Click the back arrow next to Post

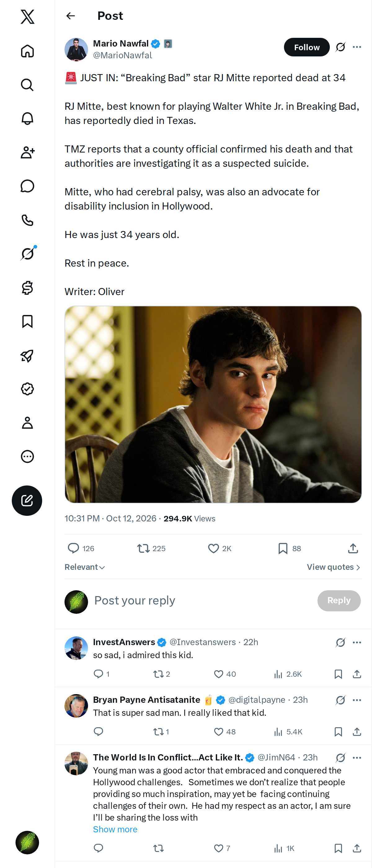(x=70, y=16)
